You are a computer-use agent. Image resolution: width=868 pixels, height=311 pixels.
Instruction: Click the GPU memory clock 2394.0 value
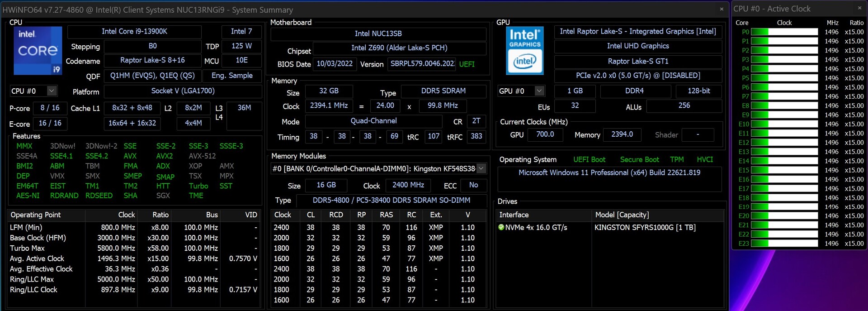coord(622,134)
